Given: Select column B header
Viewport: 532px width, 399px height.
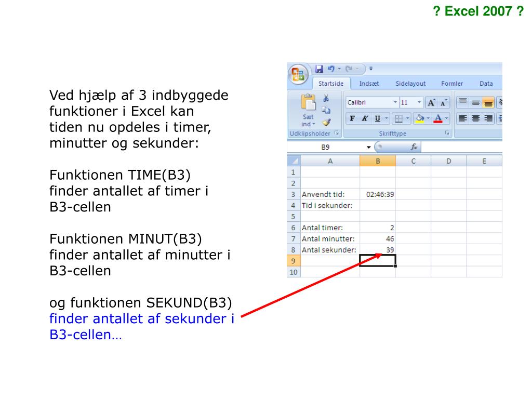Looking at the screenshot, I should pyautogui.click(x=378, y=161).
